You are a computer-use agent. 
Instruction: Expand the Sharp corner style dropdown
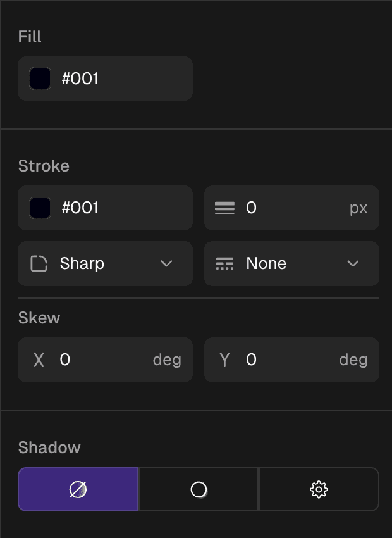click(x=168, y=263)
